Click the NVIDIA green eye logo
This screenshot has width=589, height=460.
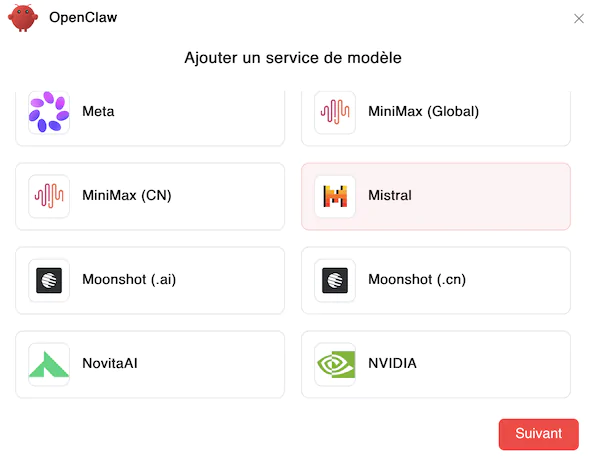coord(335,364)
